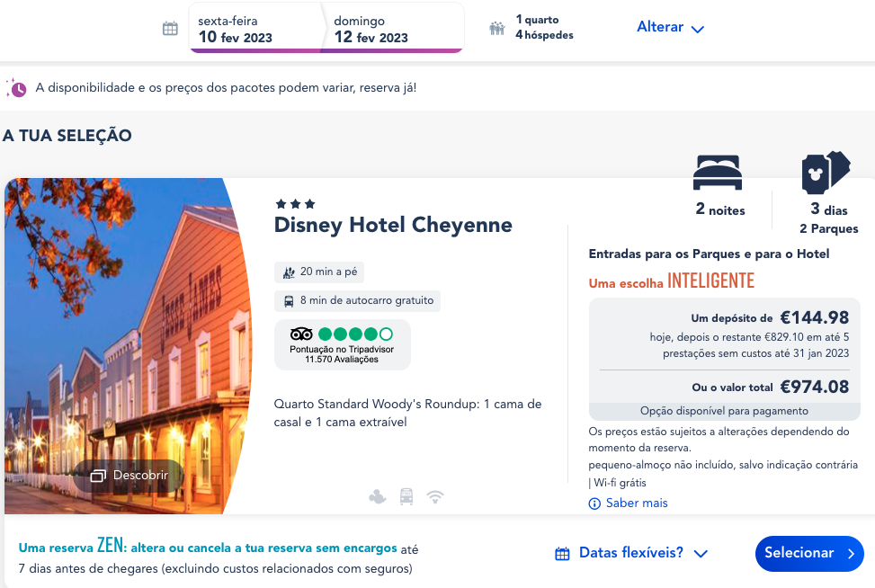The width and height of the screenshot is (875, 588).
Task: Click the Tripadvisor owl logo
Action: pyautogui.click(x=301, y=334)
